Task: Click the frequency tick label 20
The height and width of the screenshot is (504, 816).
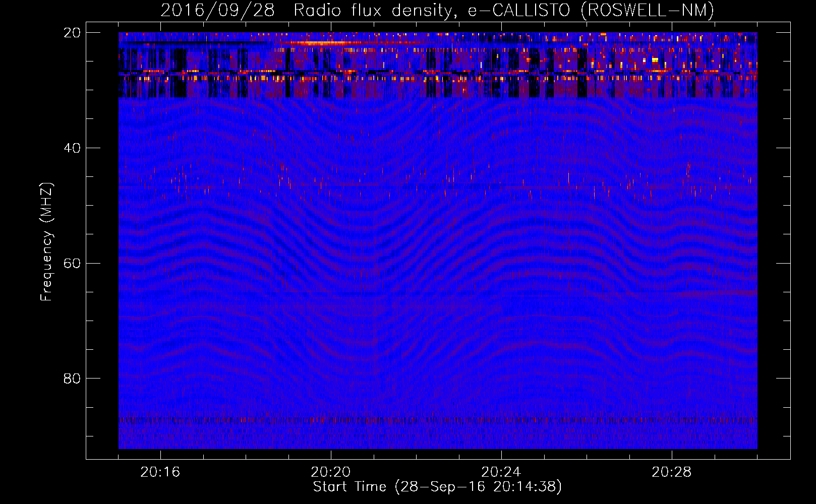Action: tap(72, 33)
